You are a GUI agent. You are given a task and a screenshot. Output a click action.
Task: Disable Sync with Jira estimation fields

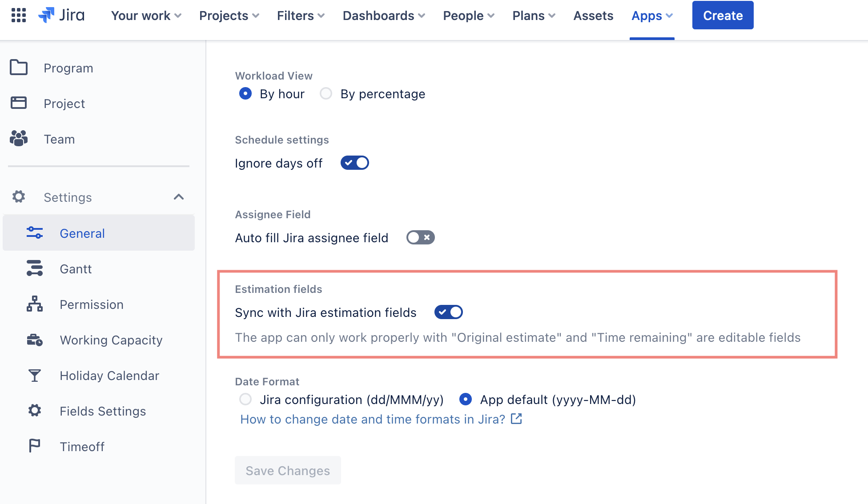pos(448,312)
